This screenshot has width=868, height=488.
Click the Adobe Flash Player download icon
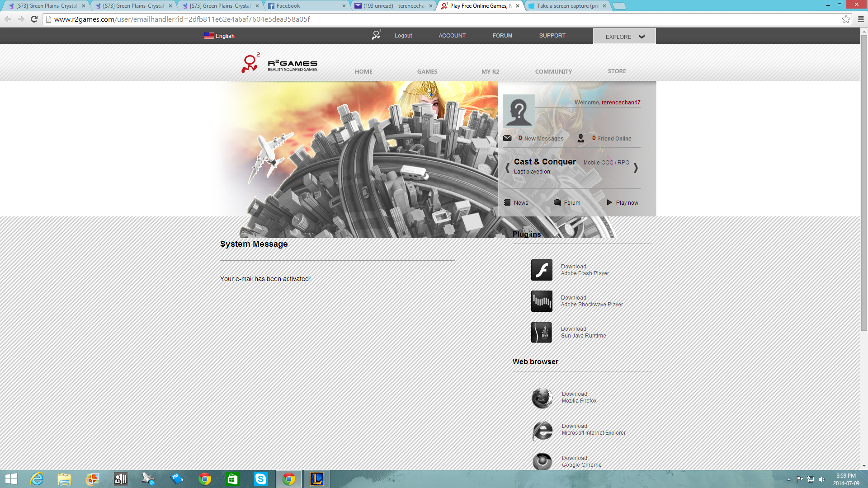tap(542, 270)
